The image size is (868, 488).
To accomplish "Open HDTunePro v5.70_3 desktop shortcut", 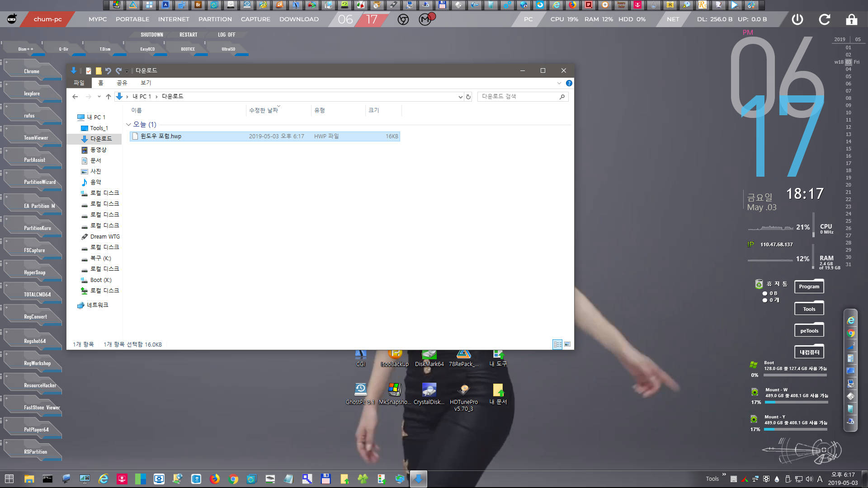I will (x=463, y=397).
